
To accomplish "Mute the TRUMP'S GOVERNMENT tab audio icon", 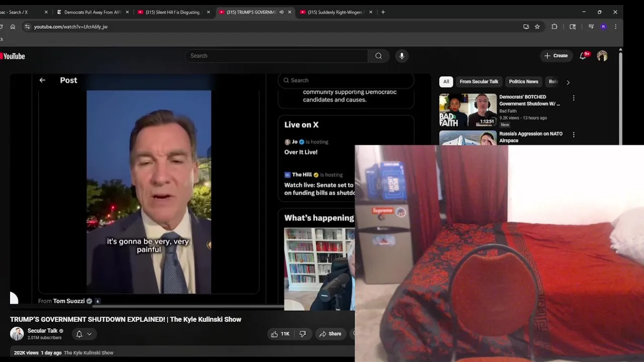I will pos(281,12).
